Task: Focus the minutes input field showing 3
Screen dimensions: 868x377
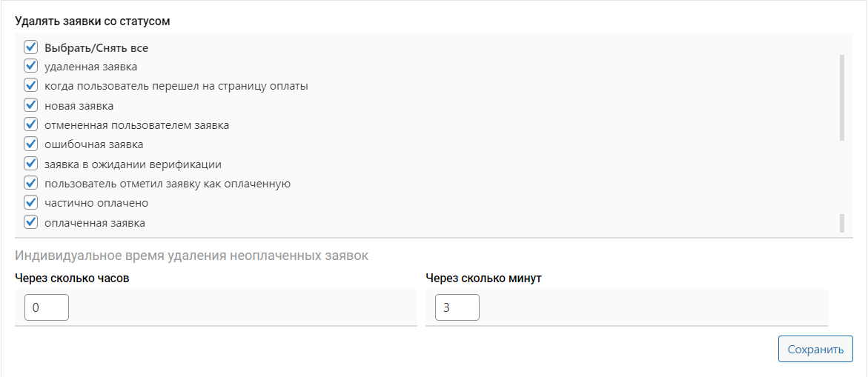Action: click(457, 307)
